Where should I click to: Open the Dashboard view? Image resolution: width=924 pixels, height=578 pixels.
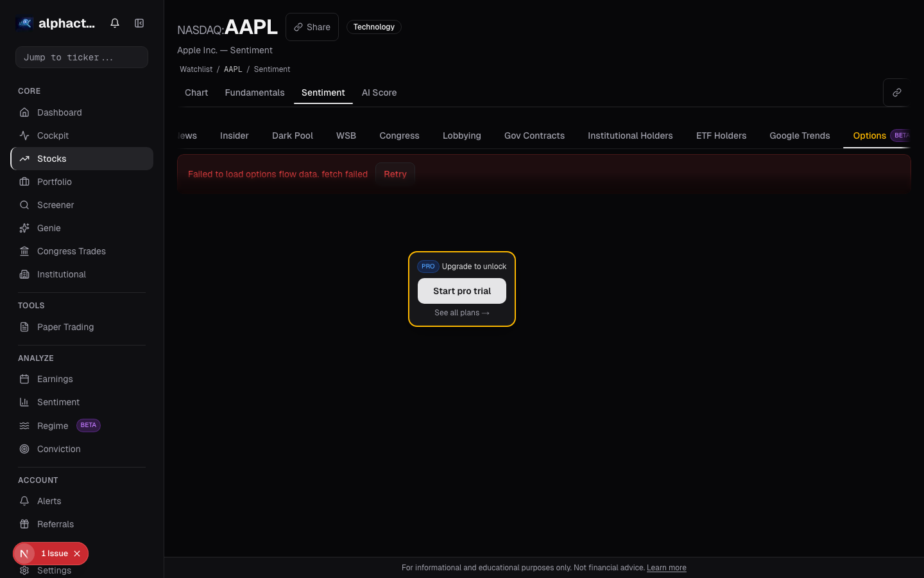60,112
